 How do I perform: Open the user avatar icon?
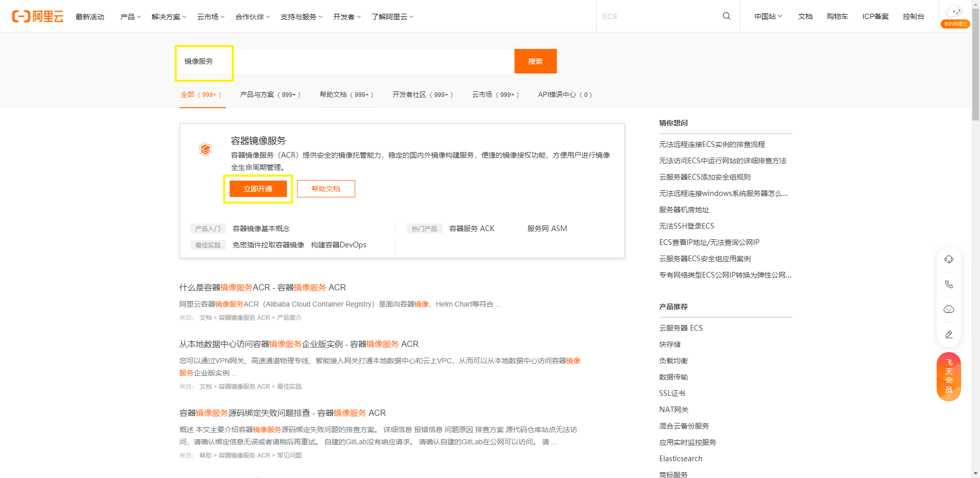point(954,12)
